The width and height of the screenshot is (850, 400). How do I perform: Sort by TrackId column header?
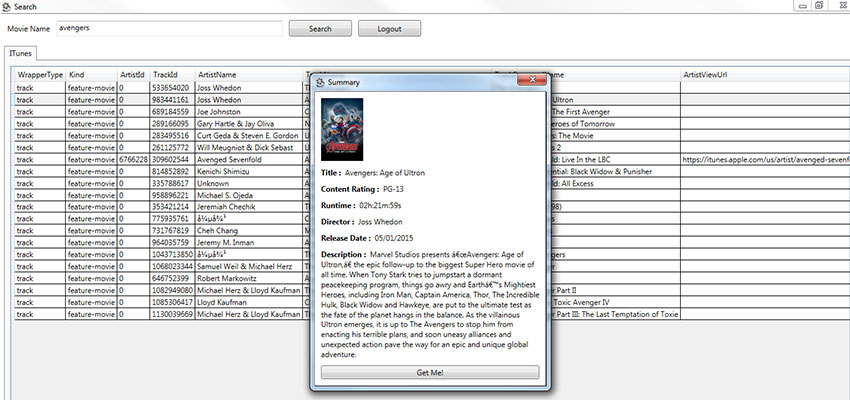coord(172,75)
